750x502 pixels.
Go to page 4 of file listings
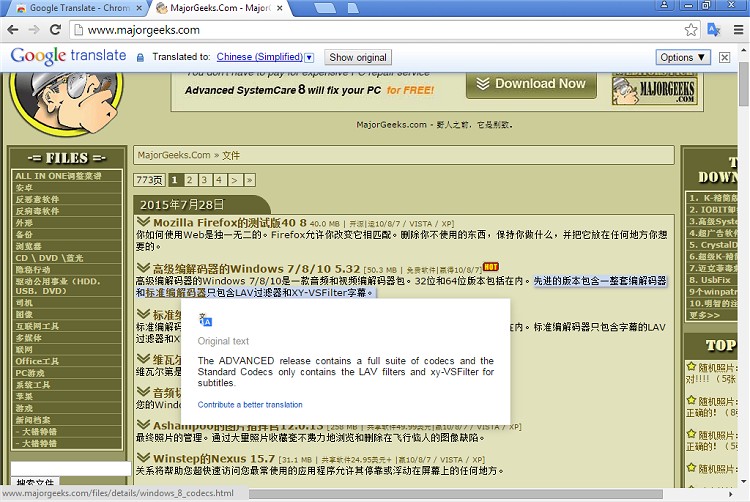pyautogui.click(x=219, y=180)
